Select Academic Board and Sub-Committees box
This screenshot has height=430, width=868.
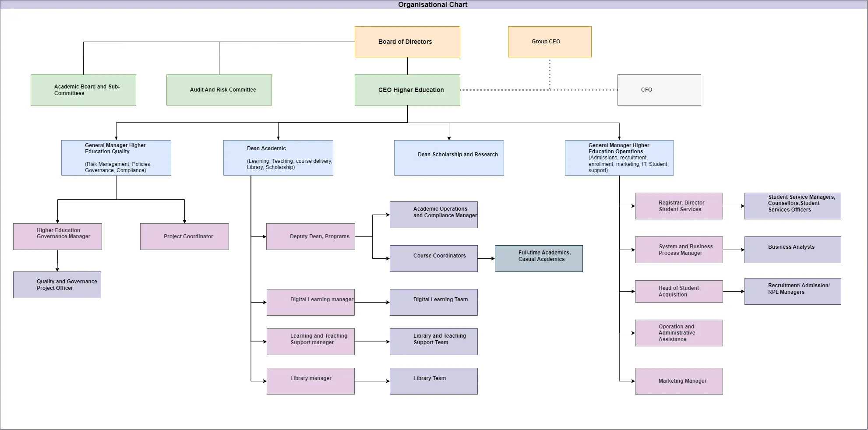point(83,90)
